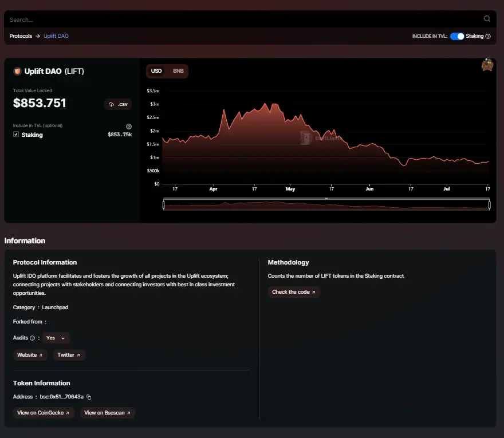504x438 pixels.
Task: Click left handle of chart range slider
Action: coord(164,205)
